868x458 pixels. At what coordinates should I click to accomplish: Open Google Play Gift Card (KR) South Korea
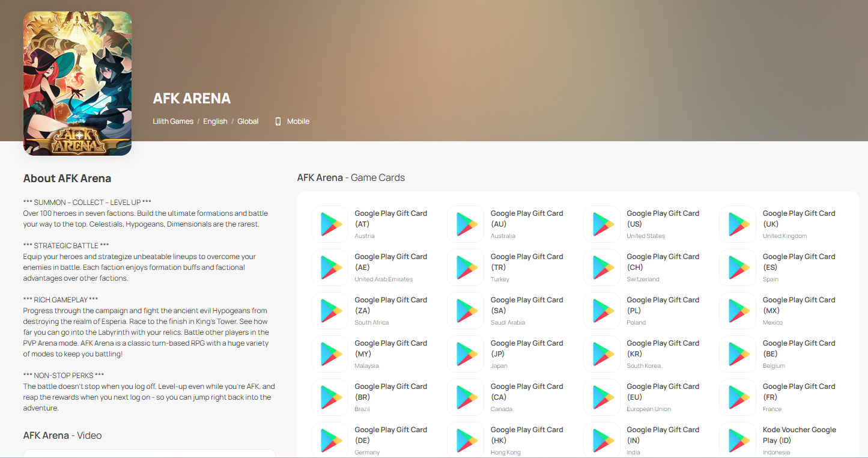coord(663,349)
